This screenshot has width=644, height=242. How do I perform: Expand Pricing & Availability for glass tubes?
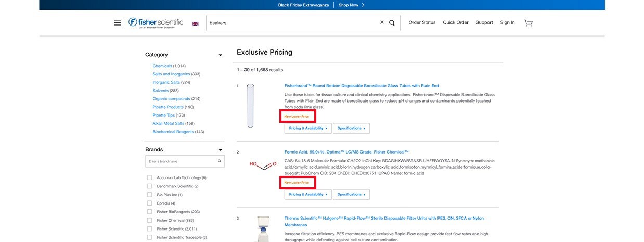tap(308, 128)
